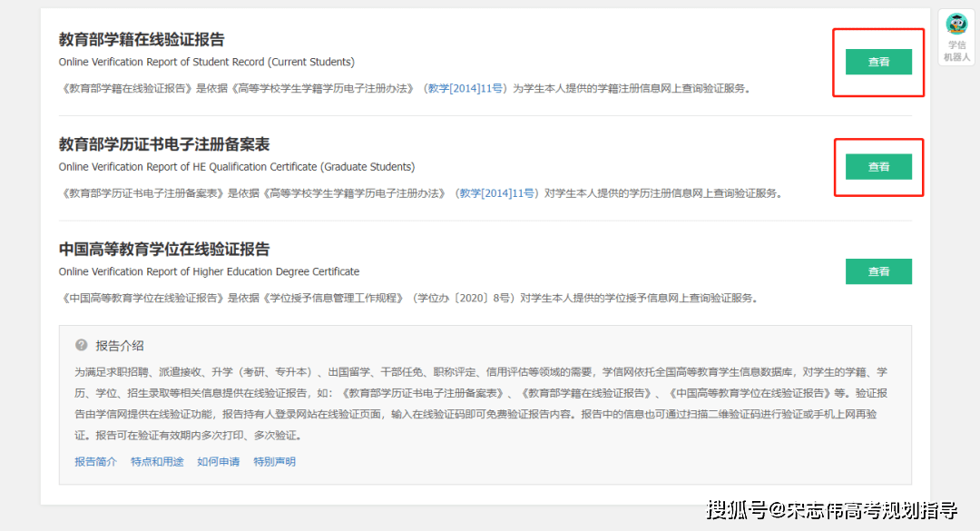Click text Online Verification Report of Higher Education Degree Certificate
The height and width of the screenshot is (531, 980).
[209, 271]
